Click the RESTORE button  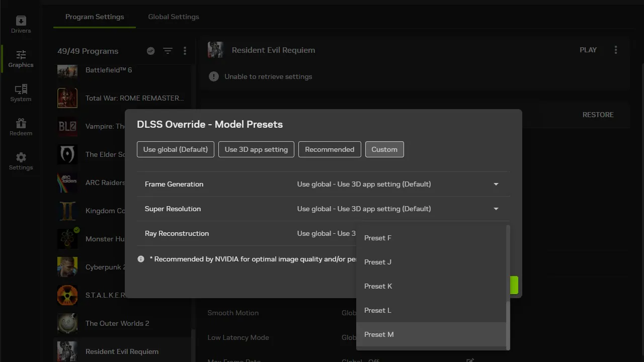pyautogui.click(x=598, y=115)
